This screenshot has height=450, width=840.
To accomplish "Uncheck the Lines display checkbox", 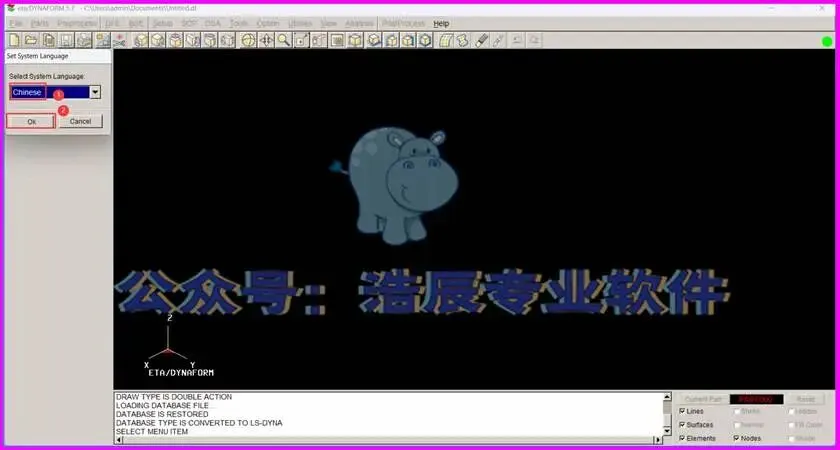I will 682,411.
